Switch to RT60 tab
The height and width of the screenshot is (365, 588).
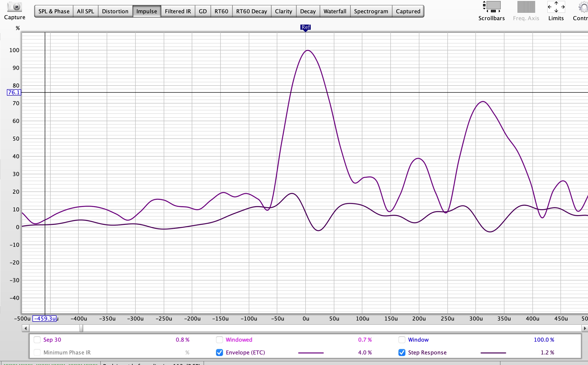tap(221, 11)
